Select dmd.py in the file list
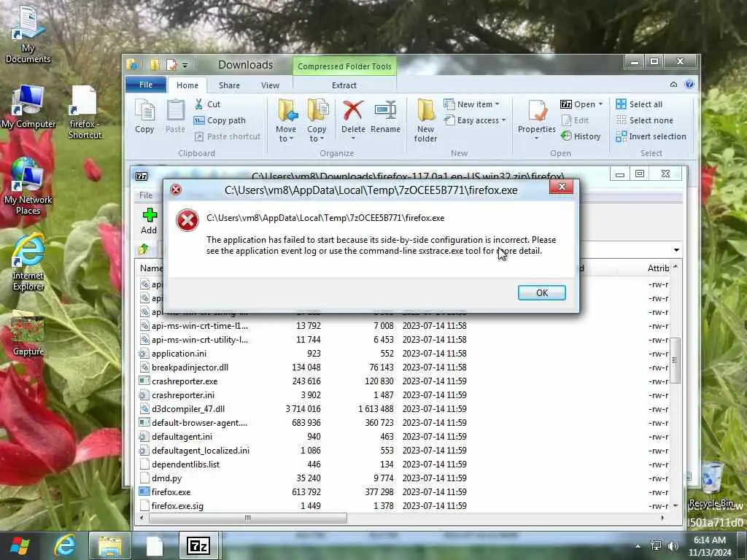This screenshot has width=747, height=560. 167,478
